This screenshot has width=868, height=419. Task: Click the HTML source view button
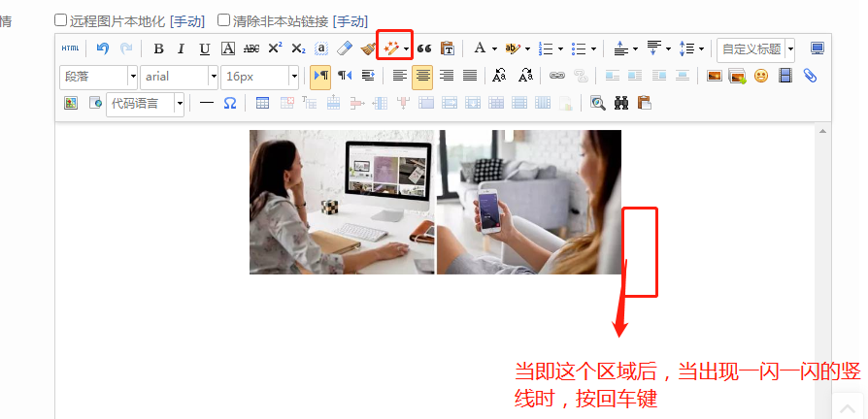click(x=70, y=48)
